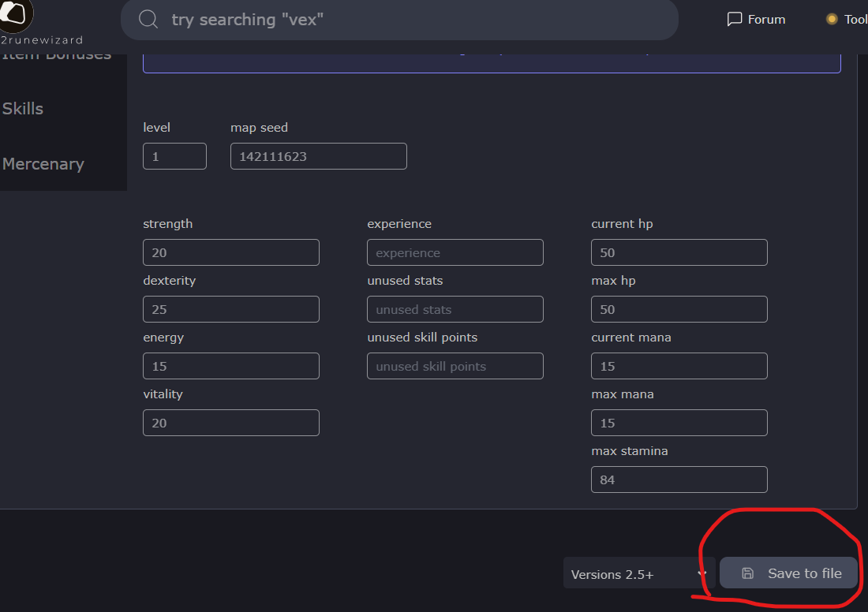
Task: Click the yellow Tools coin icon
Action: point(832,20)
